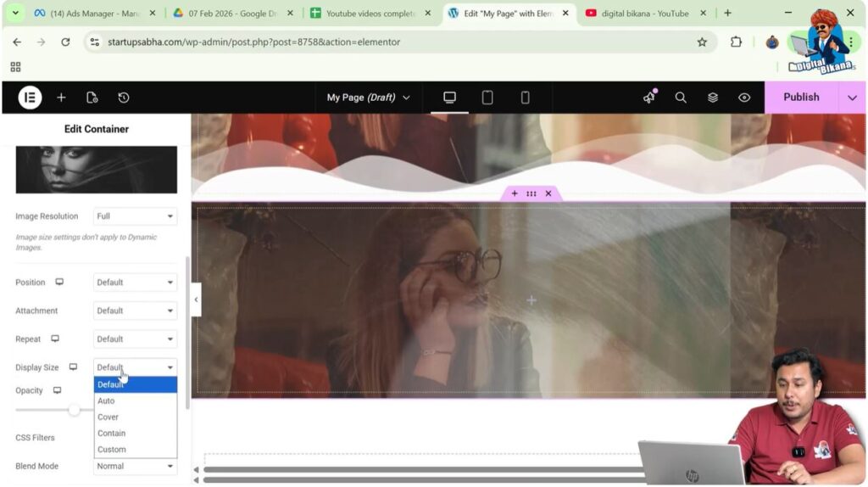Add a container via handle plus icon

click(x=515, y=193)
